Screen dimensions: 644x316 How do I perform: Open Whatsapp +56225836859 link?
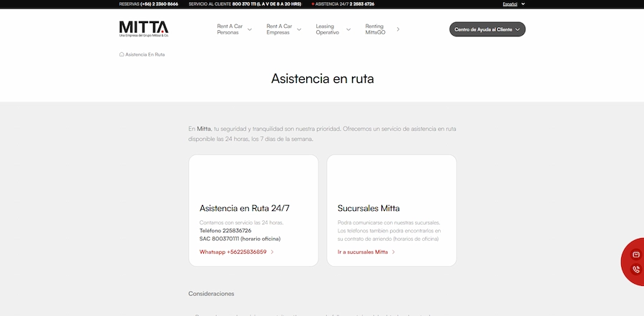pyautogui.click(x=233, y=252)
